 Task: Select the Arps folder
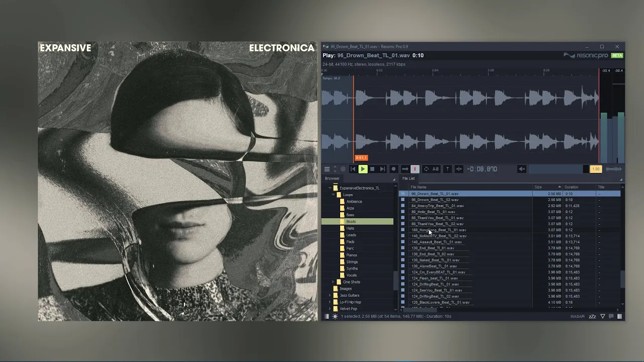[x=350, y=208]
